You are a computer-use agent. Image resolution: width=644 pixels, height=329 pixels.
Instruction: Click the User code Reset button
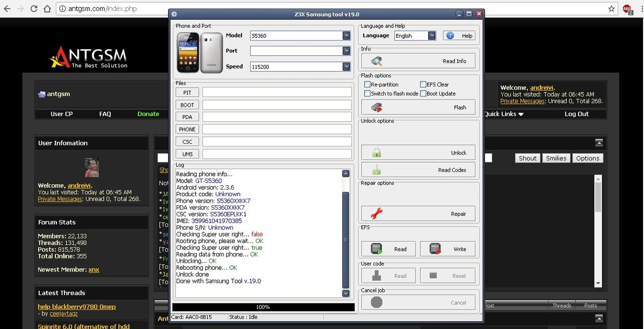tap(447, 276)
